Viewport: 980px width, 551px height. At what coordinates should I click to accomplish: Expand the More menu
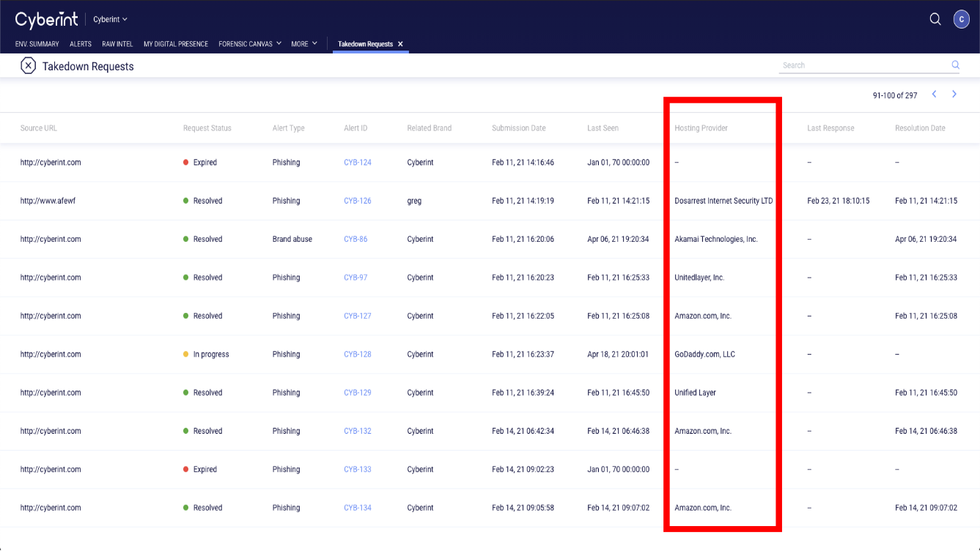[x=303, y=44]
